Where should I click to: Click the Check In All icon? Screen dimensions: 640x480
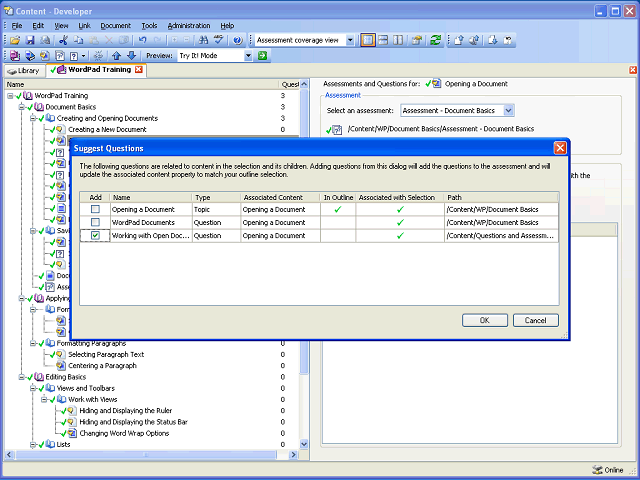[474, 40]
